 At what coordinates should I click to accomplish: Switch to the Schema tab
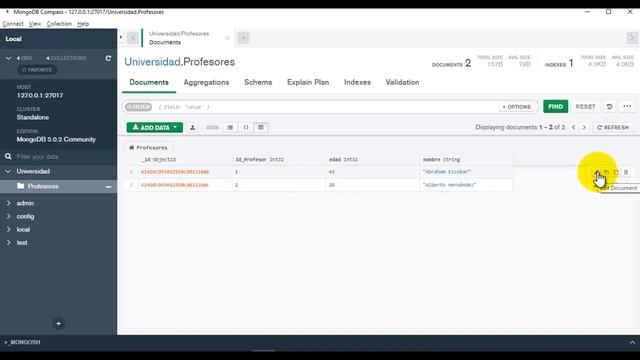[x=258, y=82]
